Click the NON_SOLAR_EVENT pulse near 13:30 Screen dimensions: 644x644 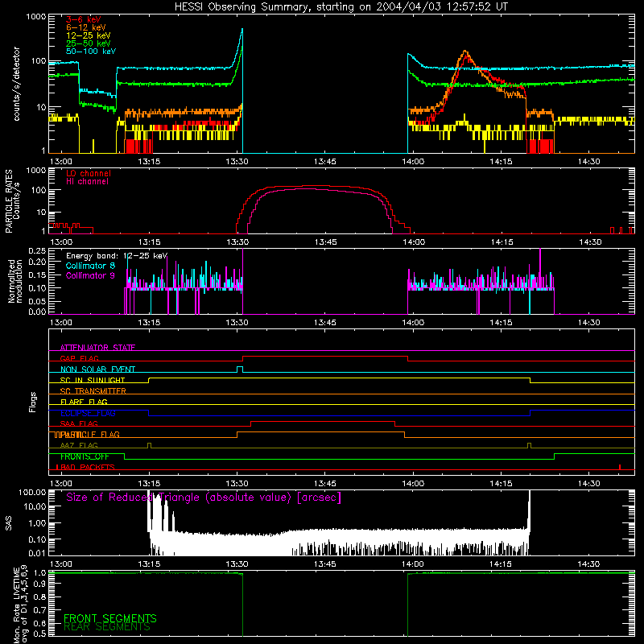[240, 369]
